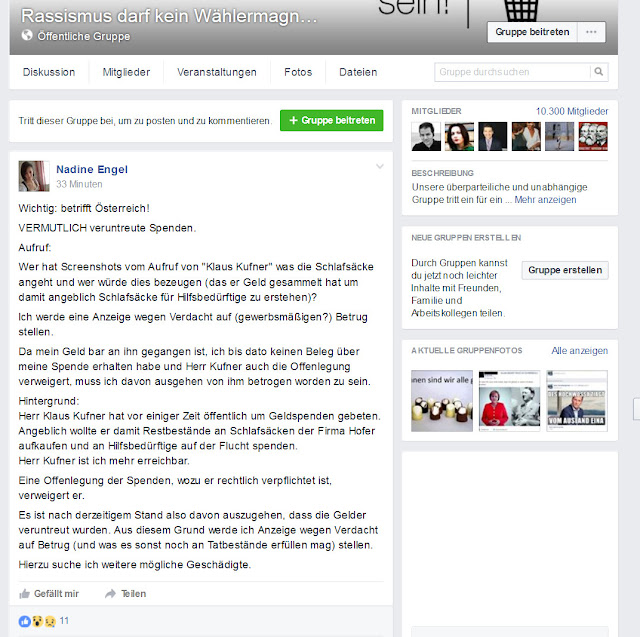
Task: Click the first member avatar in Mitglieder
Action: coord(426,136)
